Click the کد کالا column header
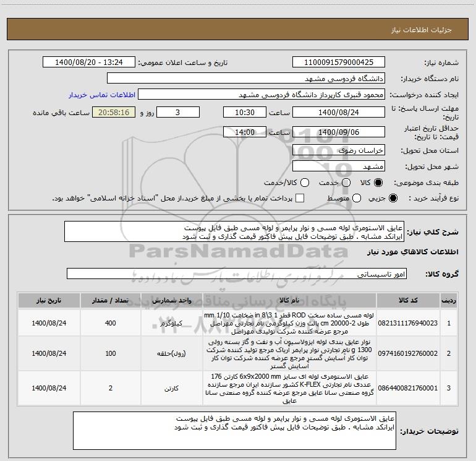The width and height of the screenshot is (476, 461). tap(408, 300)
